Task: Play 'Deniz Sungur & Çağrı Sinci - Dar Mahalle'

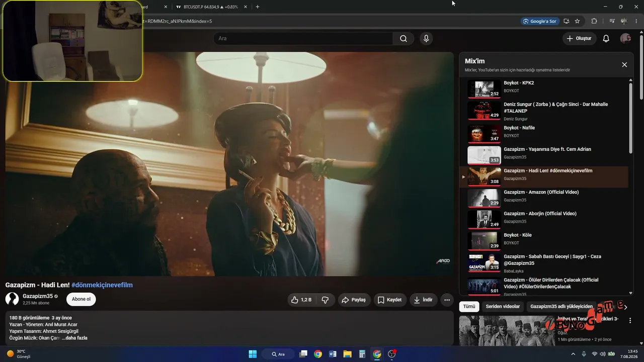Action: 544,111
